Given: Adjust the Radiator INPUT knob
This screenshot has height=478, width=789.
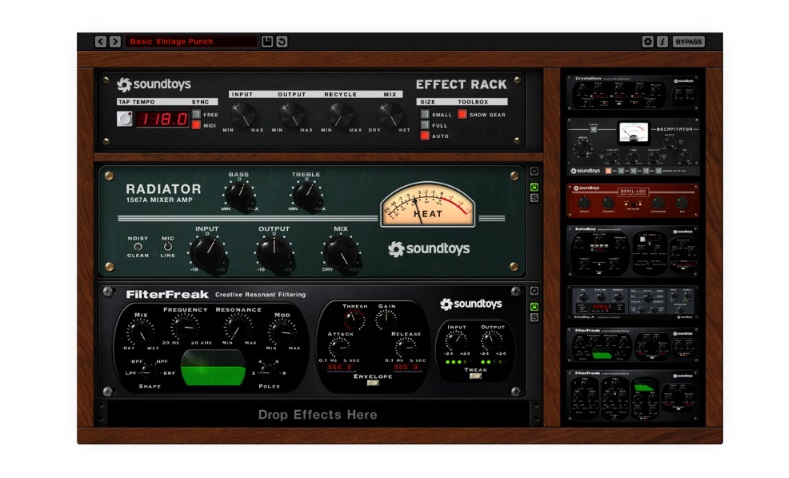Looking at the screenshot, I should 208,253.
